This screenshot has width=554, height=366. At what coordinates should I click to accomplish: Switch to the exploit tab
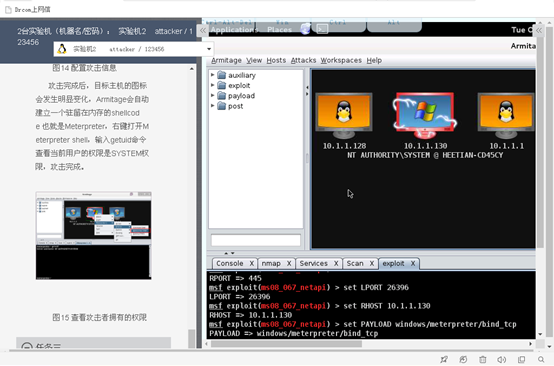click(x=393, y=264)
